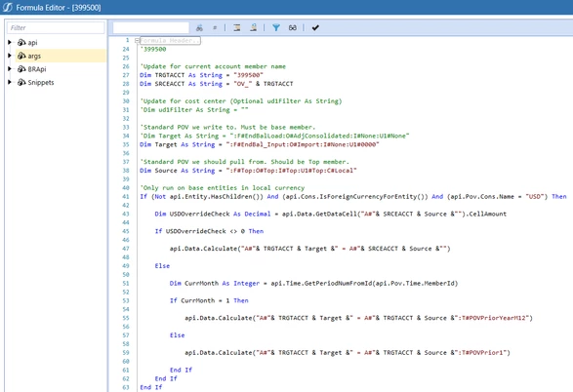Viewport: 573px width, 392px height.
Task: Click the checkmark compile formula icon
Action: tap(315, 27)
